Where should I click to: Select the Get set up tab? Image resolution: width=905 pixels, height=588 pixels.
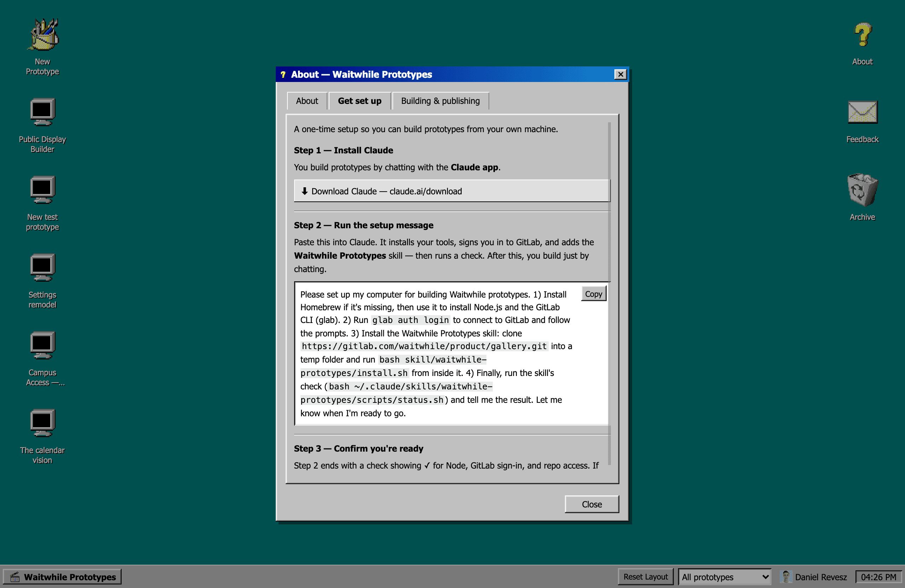pos(359,101)
